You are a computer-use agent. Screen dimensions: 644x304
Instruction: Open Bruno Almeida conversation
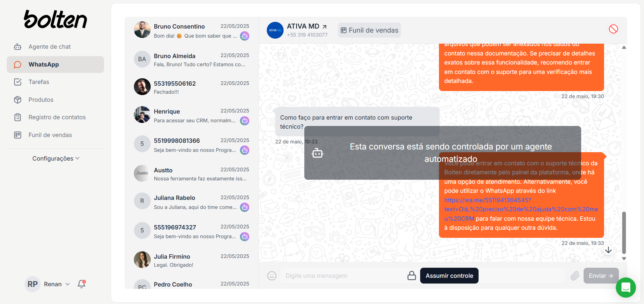click(x=192, y=60)
